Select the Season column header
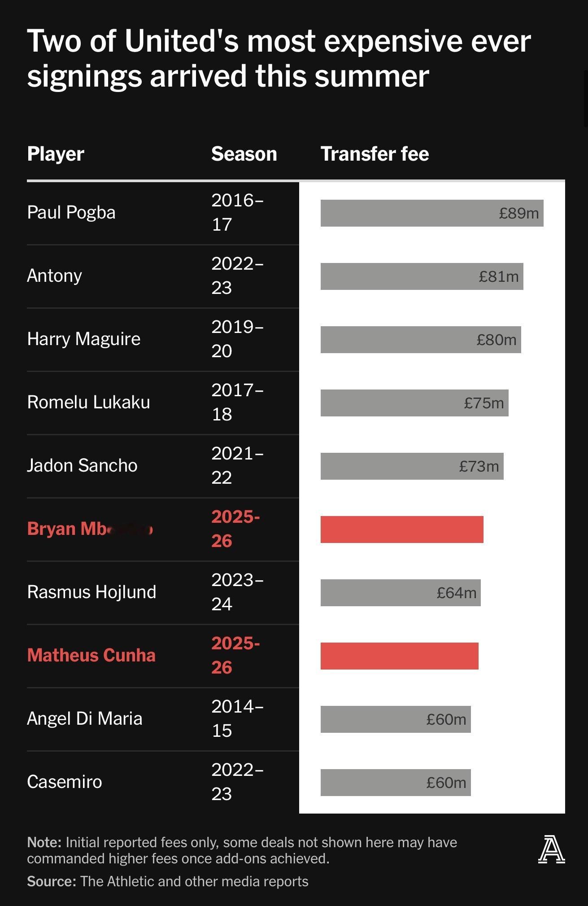 tap(244, 154)
